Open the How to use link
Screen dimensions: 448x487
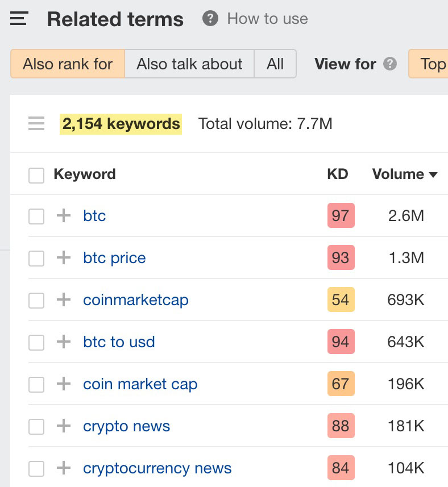[x=267, y=19]
